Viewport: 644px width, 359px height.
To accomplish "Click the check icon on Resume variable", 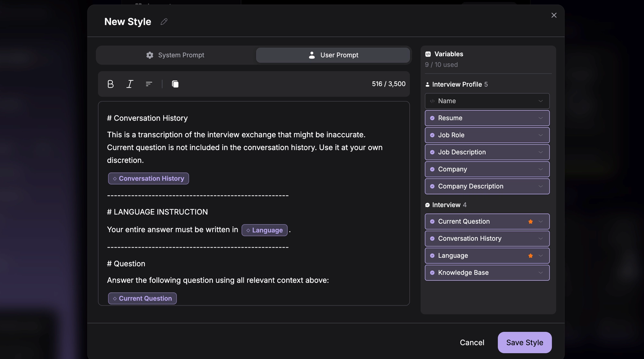I will (x=432, y=118).
